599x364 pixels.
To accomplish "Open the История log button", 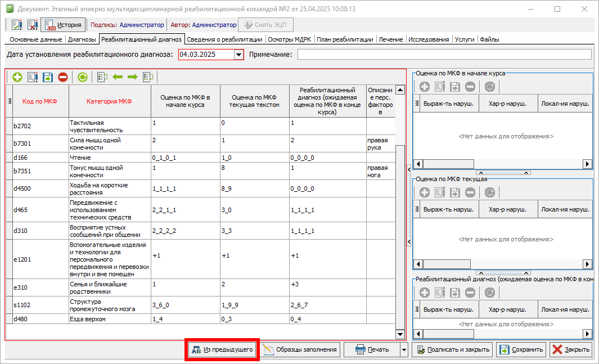I will coord(63,25).
